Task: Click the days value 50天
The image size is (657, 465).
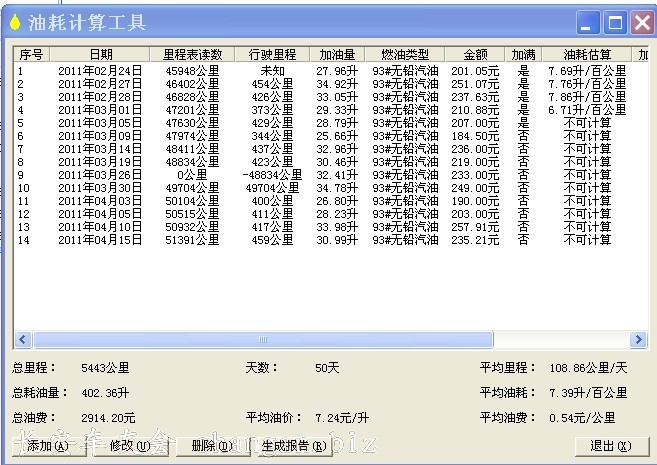Action: tap(327, 368)
